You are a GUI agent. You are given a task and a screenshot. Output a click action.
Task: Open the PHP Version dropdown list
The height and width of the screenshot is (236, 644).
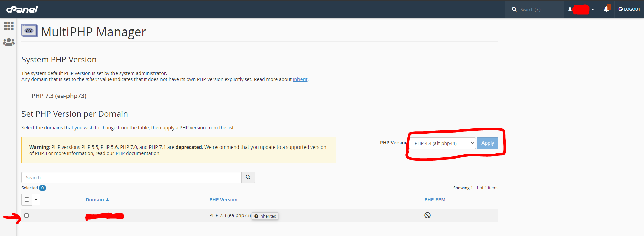[x=443, y=143]
